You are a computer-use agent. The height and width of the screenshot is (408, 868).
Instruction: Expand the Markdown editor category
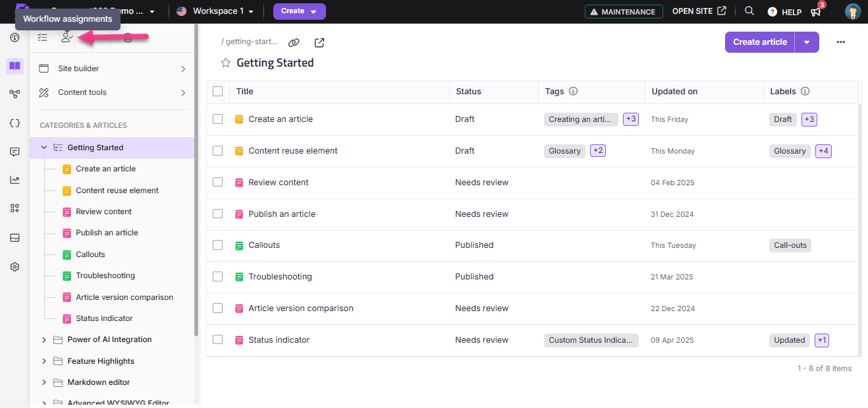point(44,382)
